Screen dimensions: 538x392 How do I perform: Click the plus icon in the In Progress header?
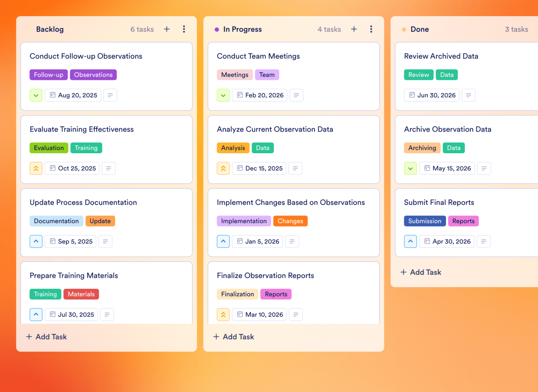(354, 29)
